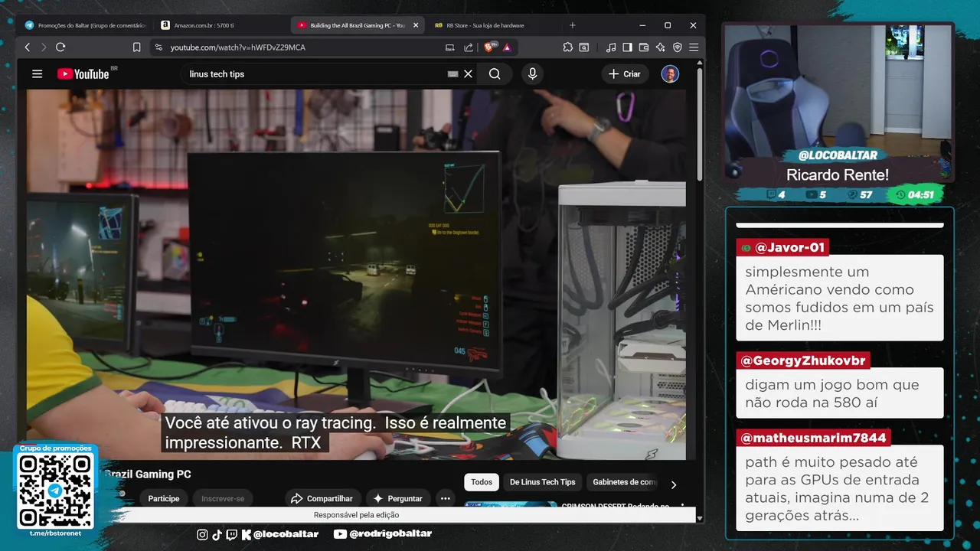The width and height of the screenshot is (980, 551).
Task: Open more actions three-dot menu under video
Action: (445, 498)
